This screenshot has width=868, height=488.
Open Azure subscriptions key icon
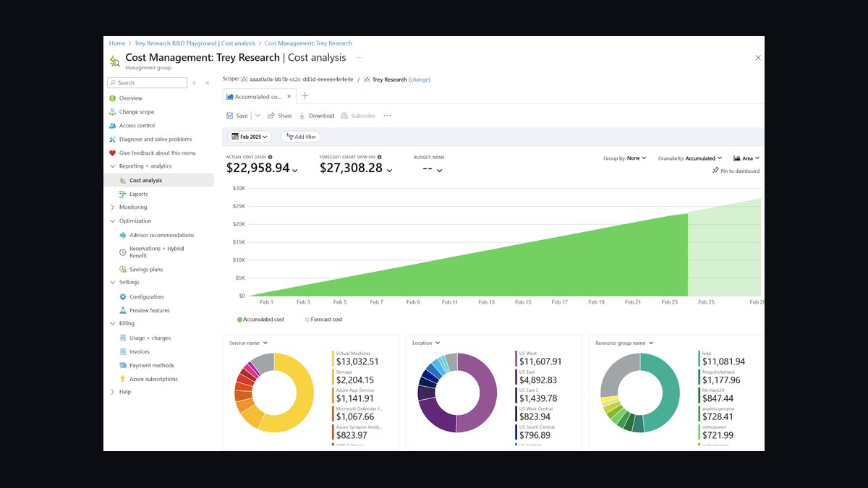[123, 380]
